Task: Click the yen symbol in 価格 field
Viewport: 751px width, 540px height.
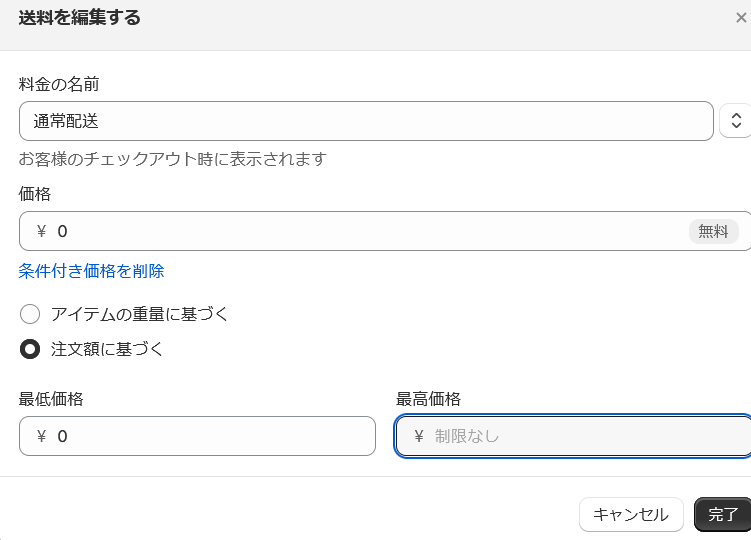Action: pos(42,231)
